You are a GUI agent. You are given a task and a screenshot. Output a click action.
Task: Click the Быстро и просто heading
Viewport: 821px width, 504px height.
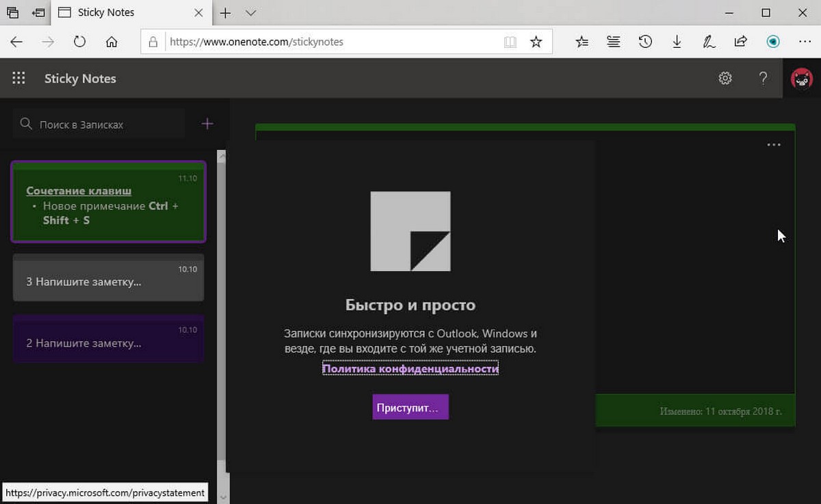410,305
